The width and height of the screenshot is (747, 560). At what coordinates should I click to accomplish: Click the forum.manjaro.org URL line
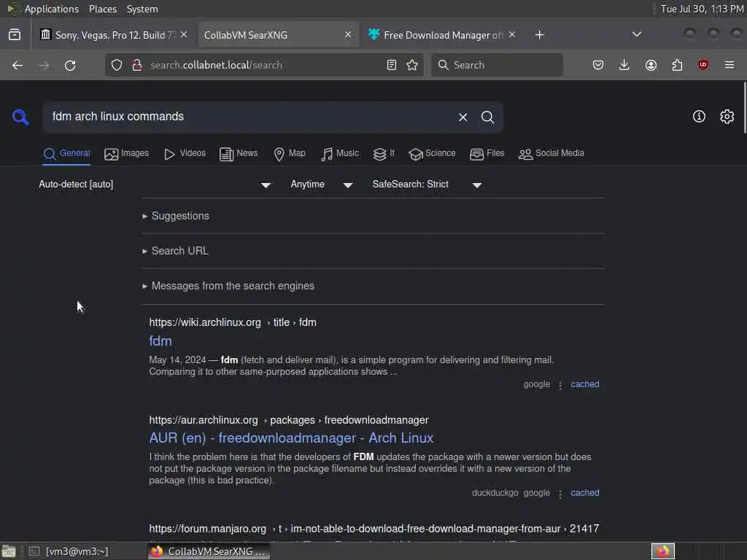click(374, 529)
